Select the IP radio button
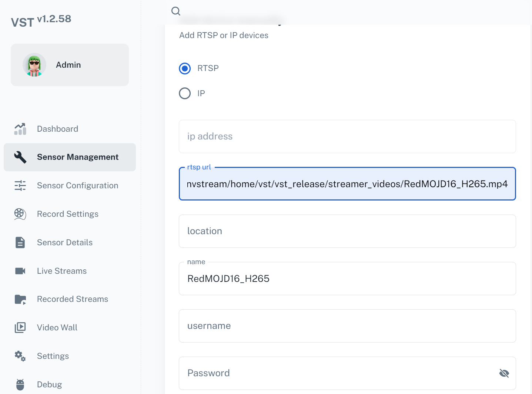 pos(185,93)
